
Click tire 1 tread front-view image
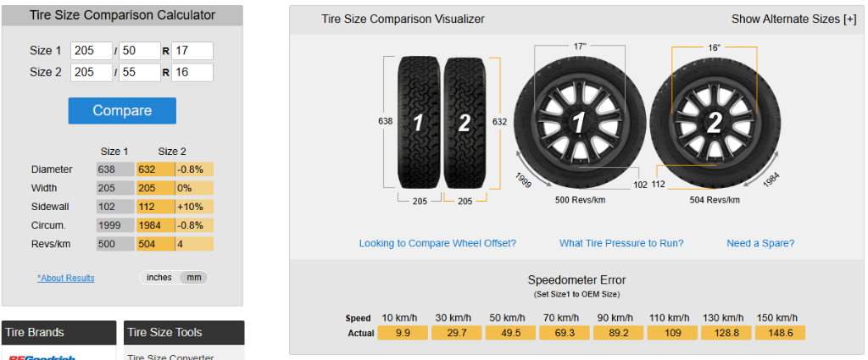[x=418, y=122]
